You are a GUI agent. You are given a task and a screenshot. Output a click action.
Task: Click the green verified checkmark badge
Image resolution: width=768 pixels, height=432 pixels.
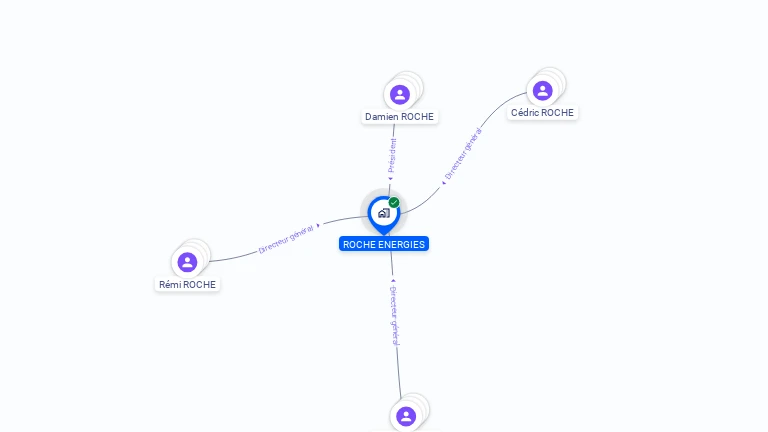point(394,202)
